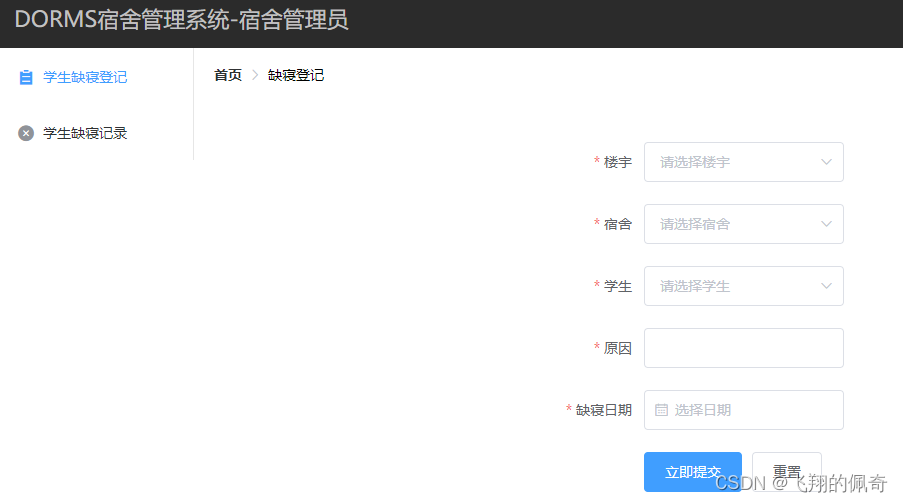The image size is (903, 502).
Task: Click the 缺寝登记 breadcrumb text
Action: click(x=296, y=75)
